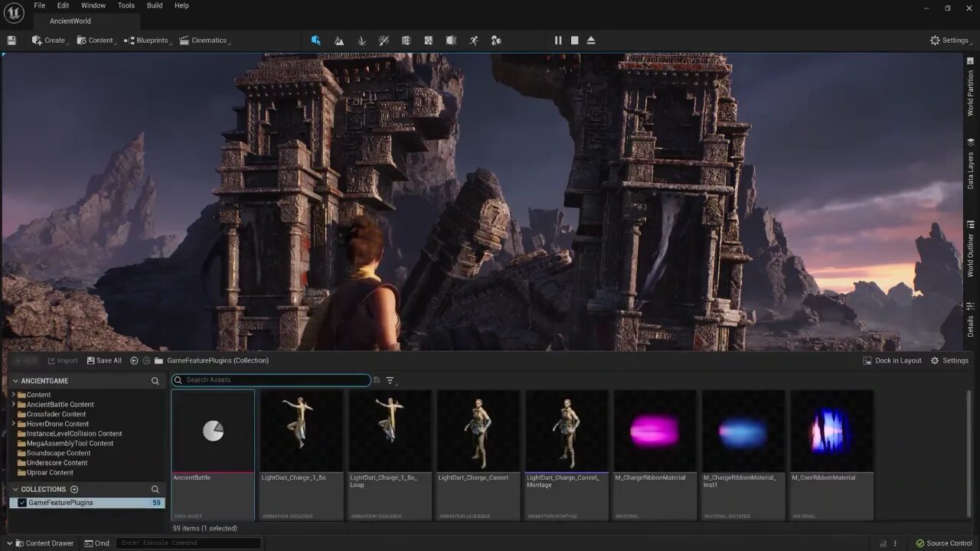This screenshot has width=980, height=551.
Task: Click the save level floppy icon
Action: point(11,41)
